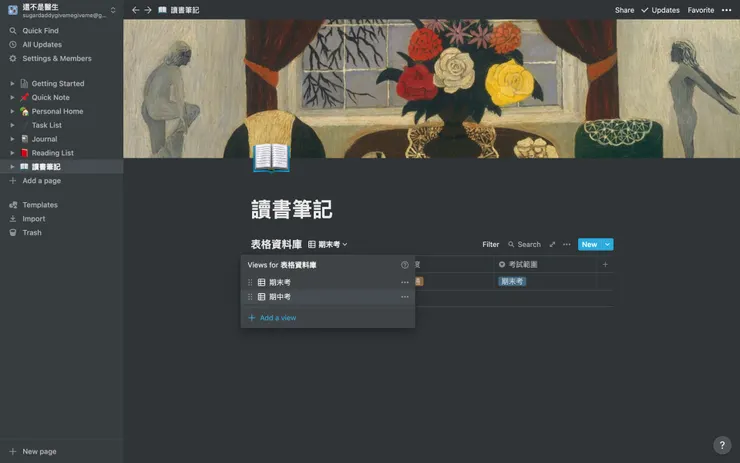The width and height of the screenshot is (740, 463).
Task: Open the Task List page
Action: (46, 125)
